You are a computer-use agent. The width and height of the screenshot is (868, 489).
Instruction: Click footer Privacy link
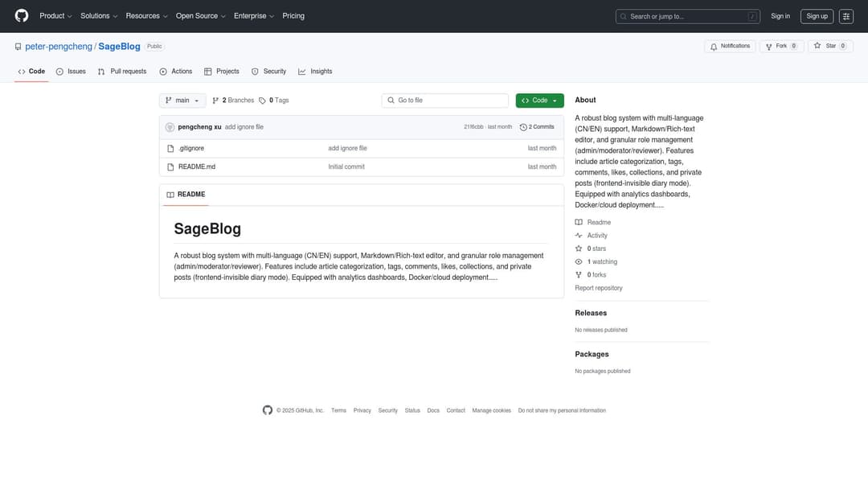(362, 411)
